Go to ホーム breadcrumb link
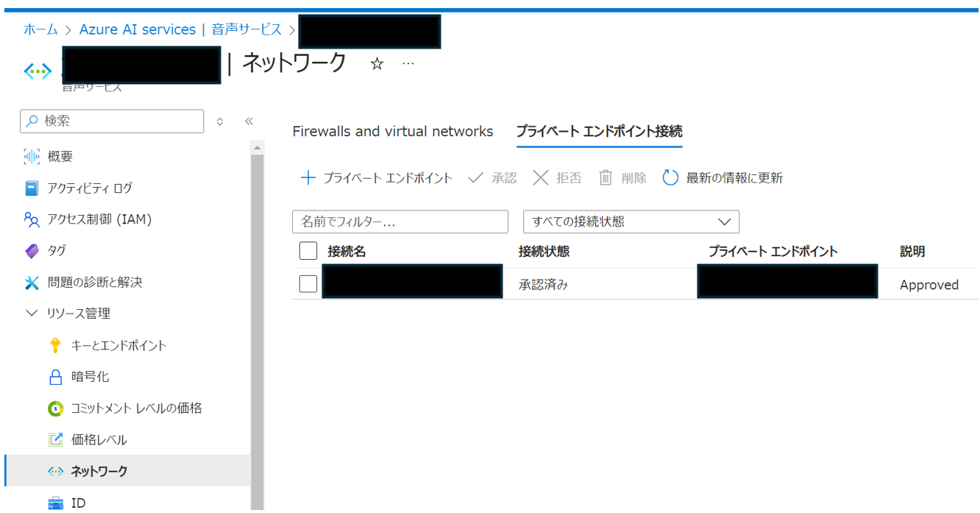This screenshot has width=980, height=513. click(40, 29)
